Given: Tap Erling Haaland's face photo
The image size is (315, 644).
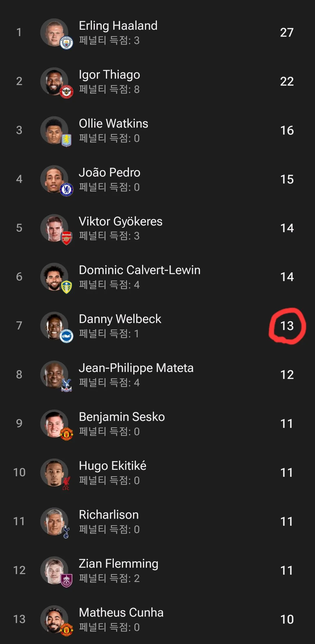Looking at the screenshot, I should 54,32.
